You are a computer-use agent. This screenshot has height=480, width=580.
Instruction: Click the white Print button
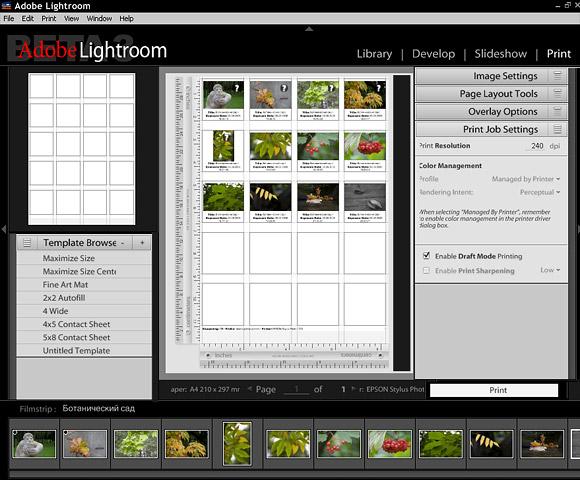(494, 390)
